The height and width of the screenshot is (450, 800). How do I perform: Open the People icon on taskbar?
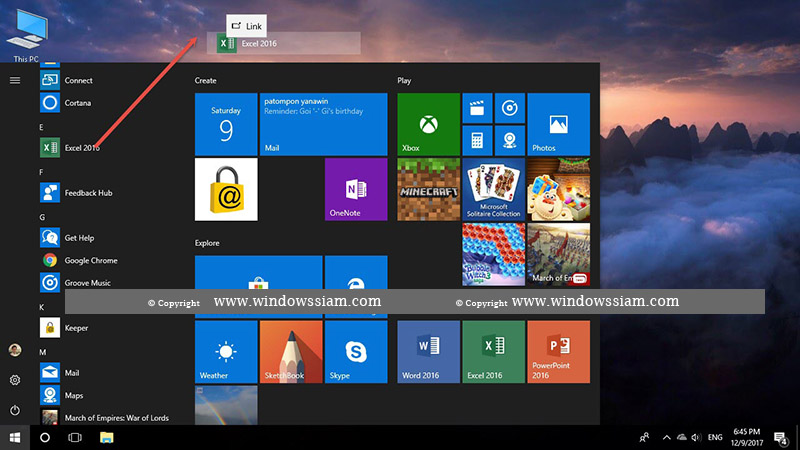pyautogui.click(x=644, y=437)
